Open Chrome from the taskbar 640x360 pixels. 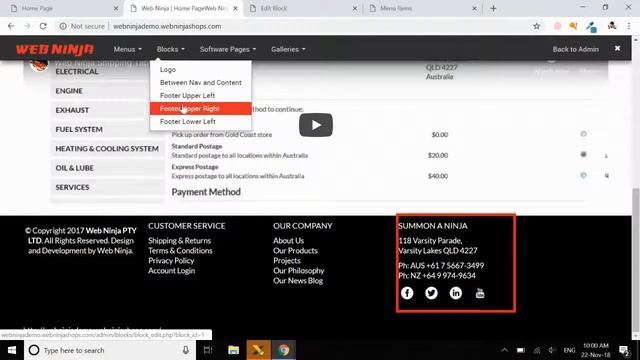(284, 350)
